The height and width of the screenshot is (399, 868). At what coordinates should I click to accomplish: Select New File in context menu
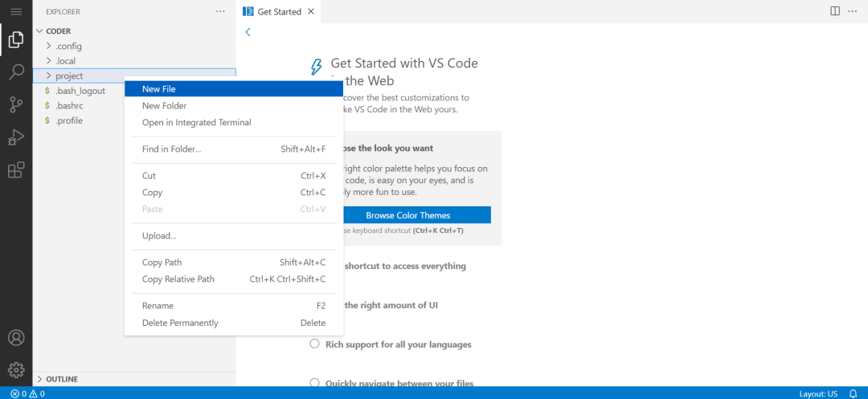pyautogui.click(x=234, y=88)
